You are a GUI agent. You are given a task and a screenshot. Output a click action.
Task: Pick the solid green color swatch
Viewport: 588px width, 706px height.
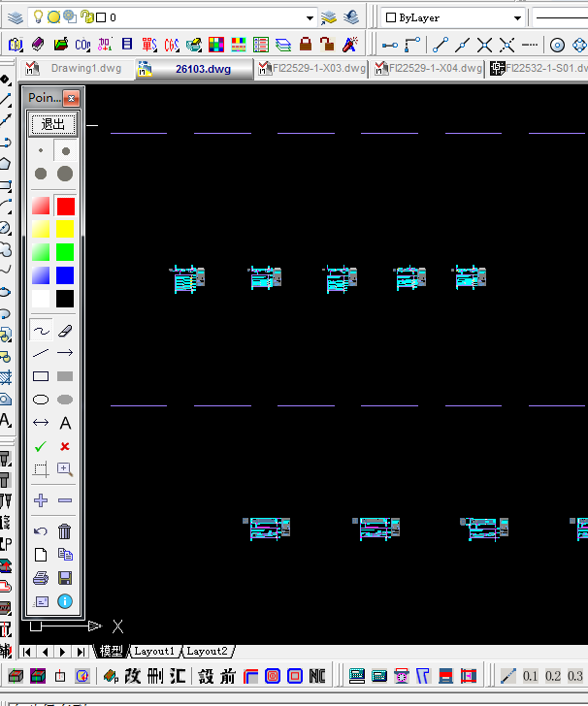pos(65,252)
